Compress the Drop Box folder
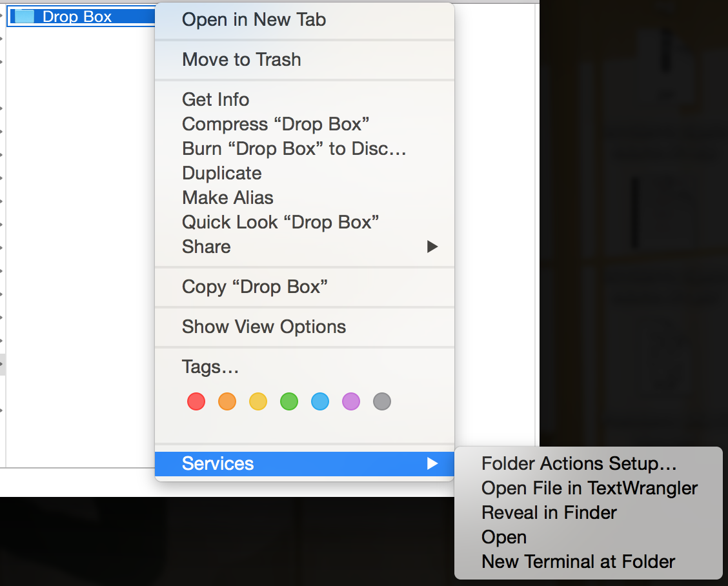The height and width of the screenshot is (586, 728). [276, 125]
